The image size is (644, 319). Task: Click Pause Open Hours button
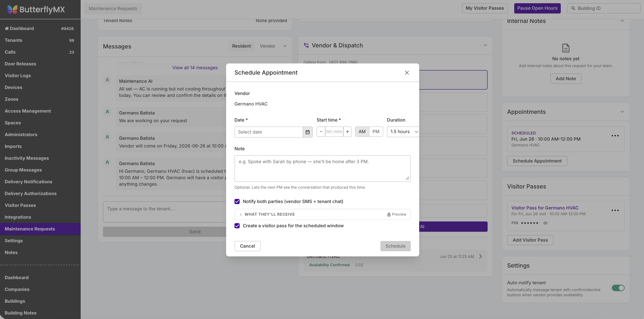click(537, 8)
